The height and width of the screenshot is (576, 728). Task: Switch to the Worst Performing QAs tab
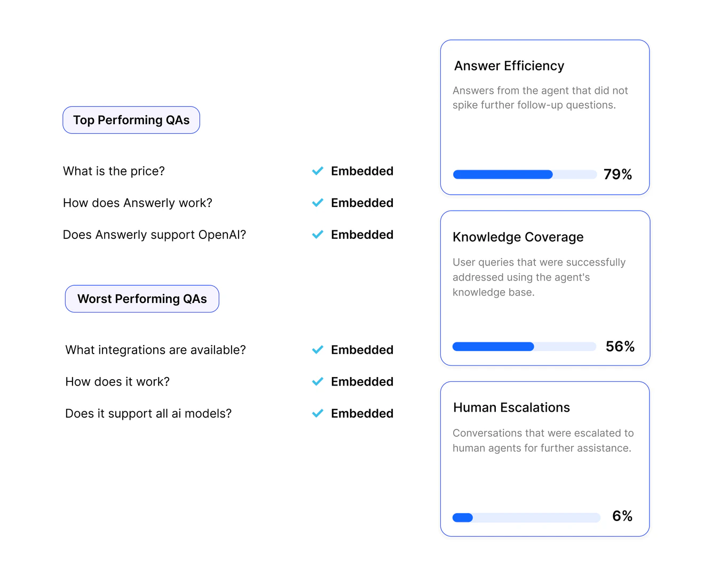point(142,299)
